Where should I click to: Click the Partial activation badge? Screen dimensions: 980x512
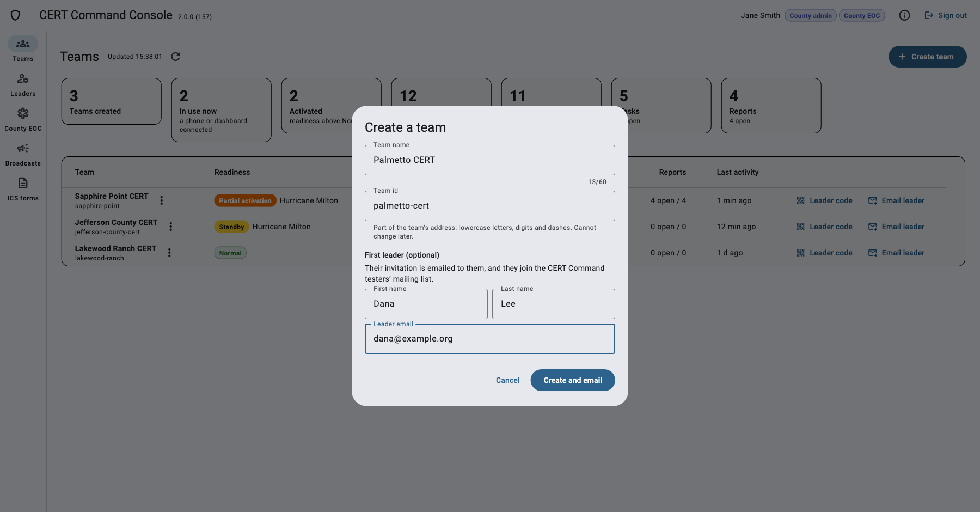(x=245, y=200)
